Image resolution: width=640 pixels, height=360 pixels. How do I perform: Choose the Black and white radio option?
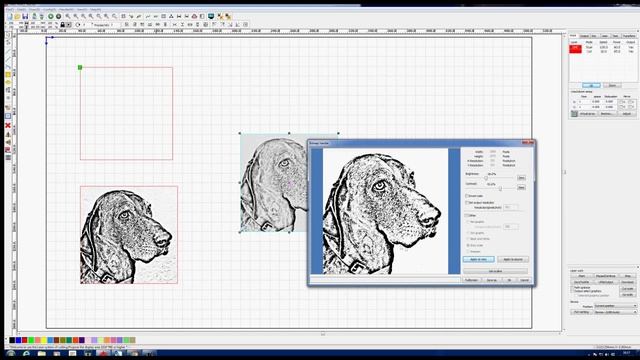(x=468, y=239)
